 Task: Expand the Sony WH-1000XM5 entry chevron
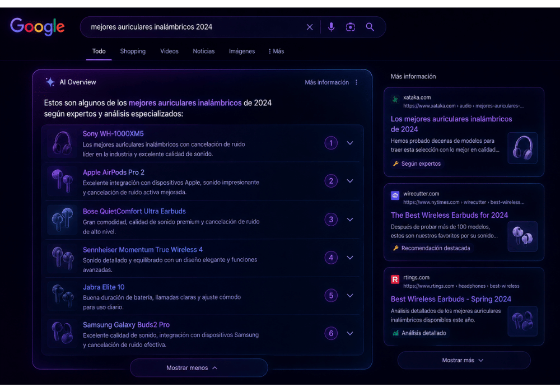tap(350, 143)
